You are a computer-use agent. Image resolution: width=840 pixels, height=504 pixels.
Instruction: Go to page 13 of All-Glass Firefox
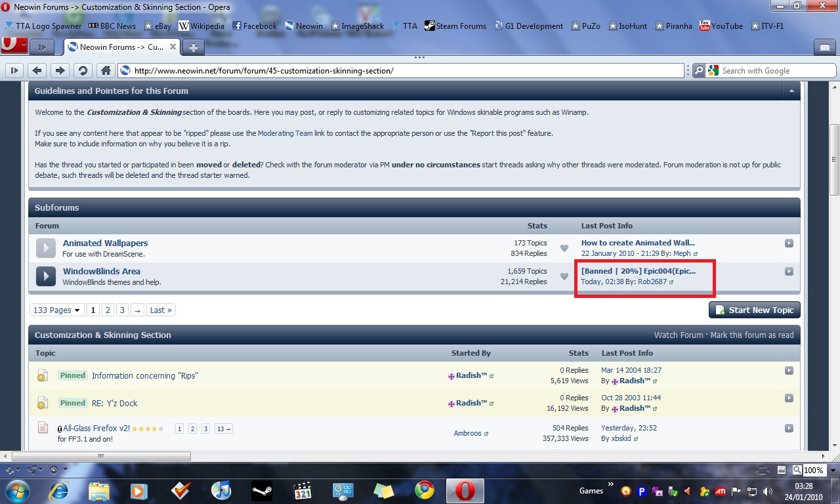[224, 429]
